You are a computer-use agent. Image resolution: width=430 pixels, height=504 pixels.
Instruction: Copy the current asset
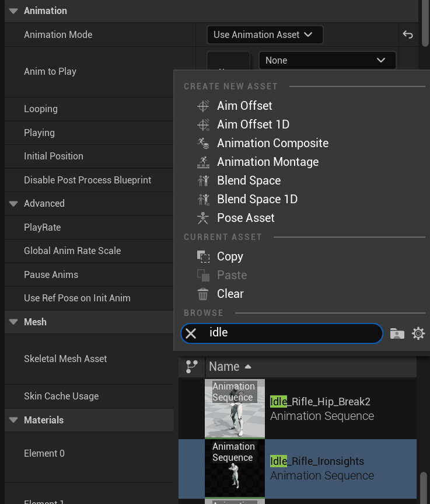pos(230,256)
